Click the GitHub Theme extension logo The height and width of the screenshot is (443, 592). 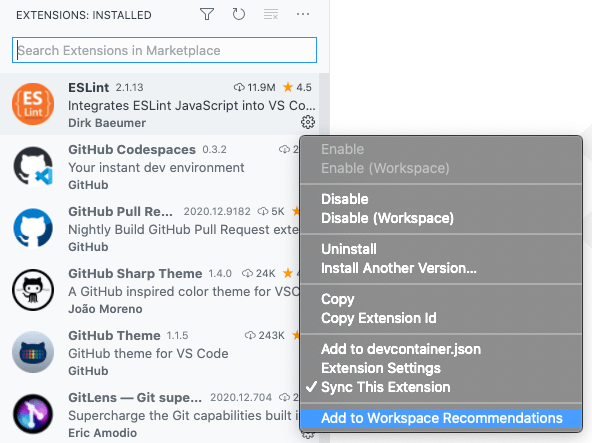tap(33, 352)
